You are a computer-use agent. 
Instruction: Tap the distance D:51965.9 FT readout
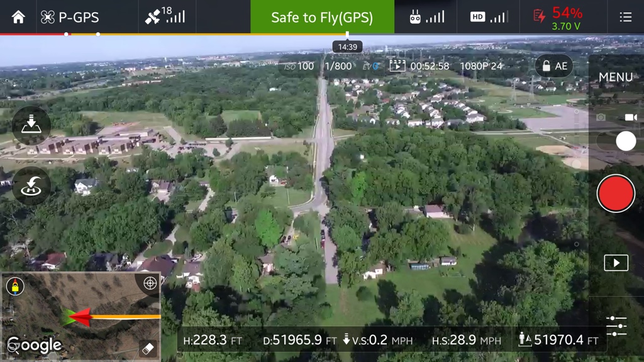[x=300, y=340]
